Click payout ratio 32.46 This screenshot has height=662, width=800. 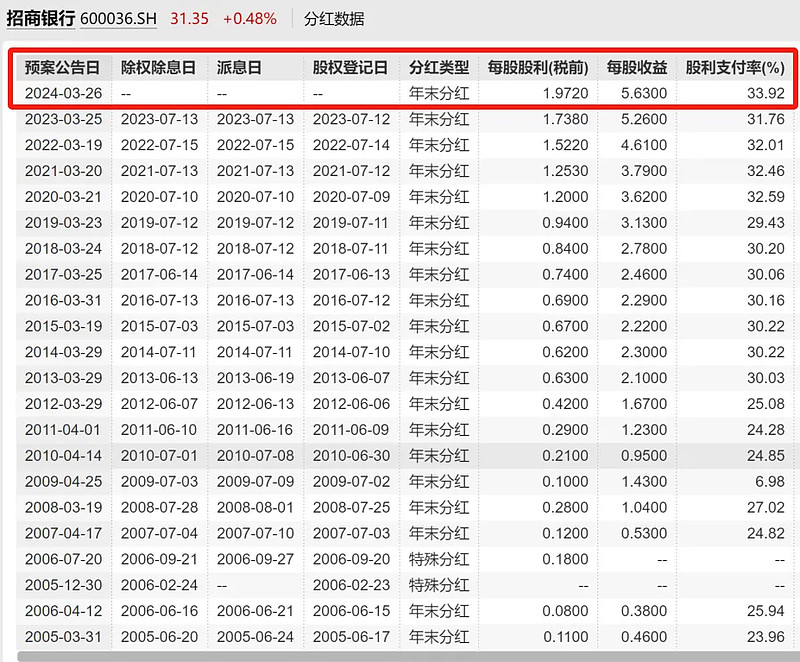click(766, 171)
